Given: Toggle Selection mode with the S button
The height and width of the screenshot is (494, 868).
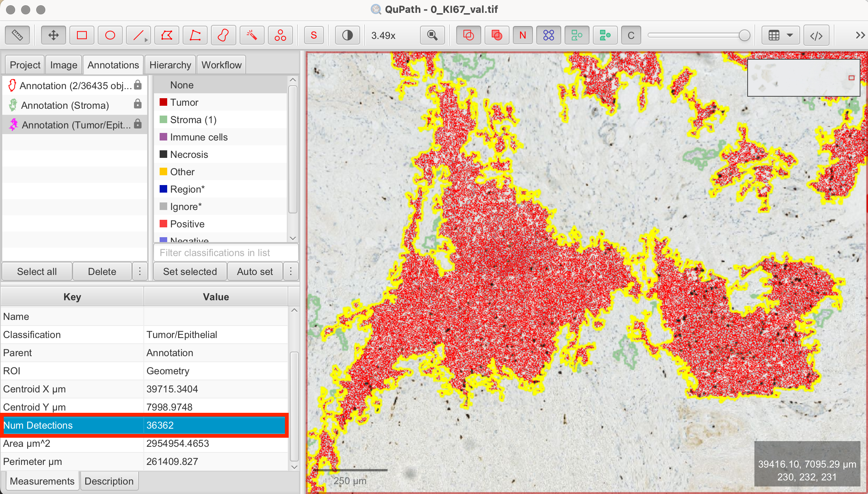Looking at the screenshot, I should pyautogui.click(x=314, y=35).
